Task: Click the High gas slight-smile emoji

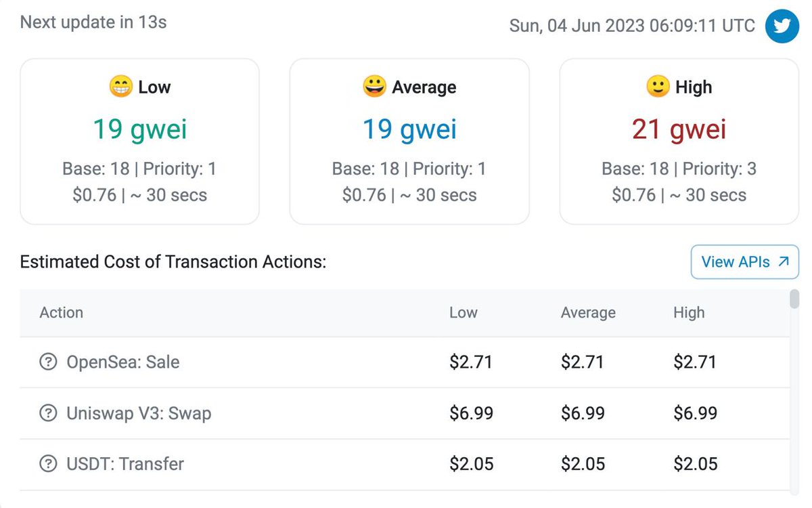Action: pos(656,87)
